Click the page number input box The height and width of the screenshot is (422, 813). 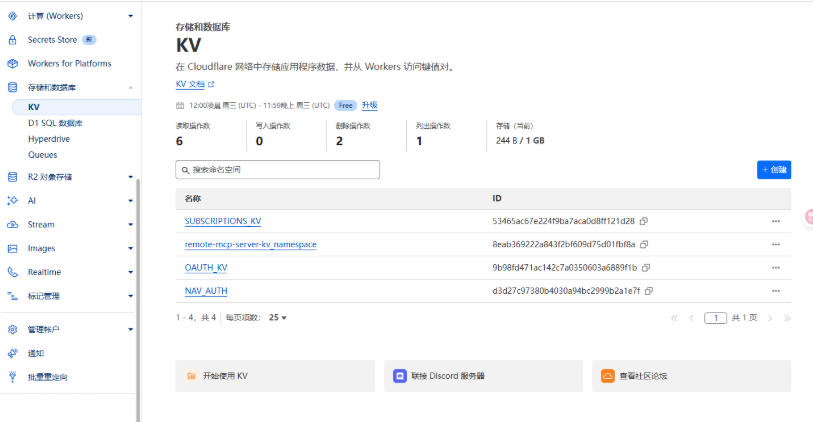point(715,318)
